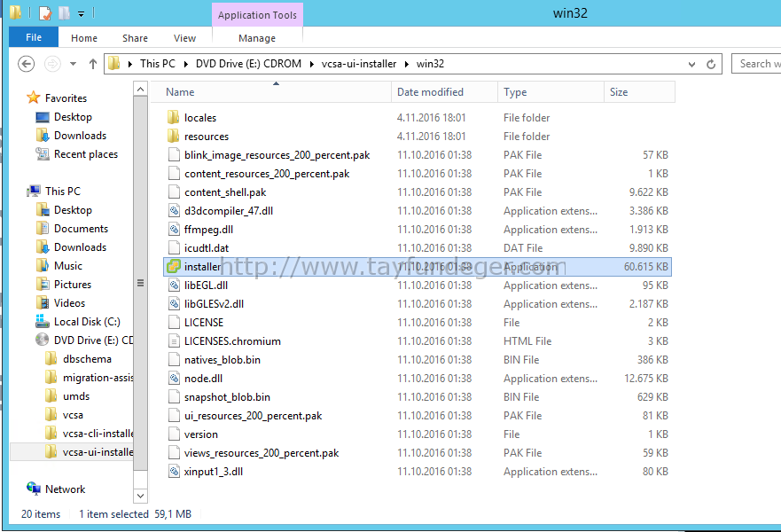Click the Properties quick access toolbar icon
The width and height of the screenshot is (781, 532).
pyautogui.click(x=45, y=13)
